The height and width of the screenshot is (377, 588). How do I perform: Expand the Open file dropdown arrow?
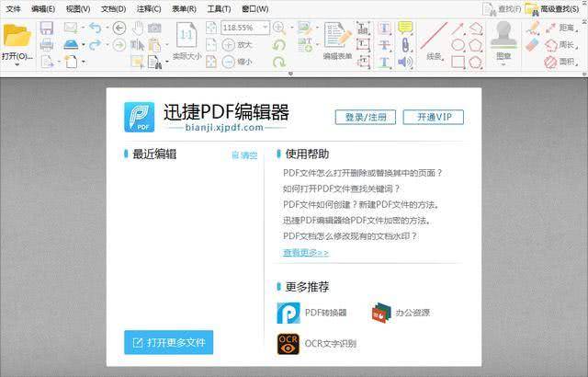pos(17,65)
